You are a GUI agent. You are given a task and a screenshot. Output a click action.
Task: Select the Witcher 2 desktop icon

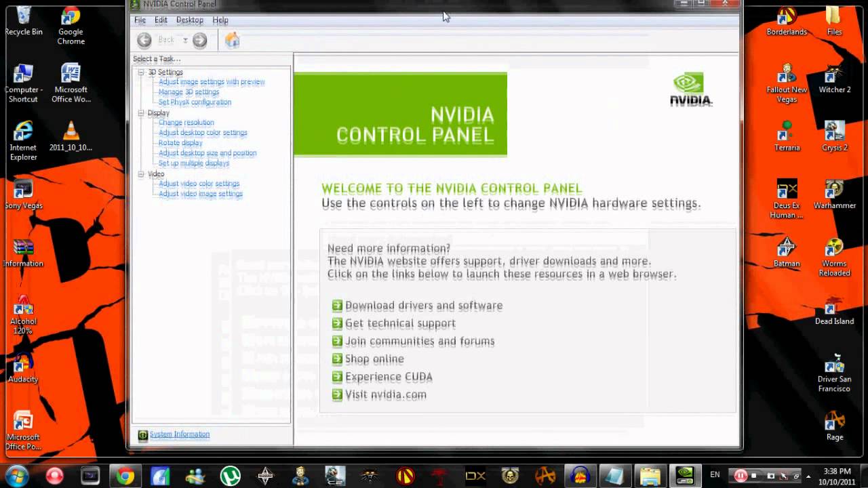pos(834,79)
